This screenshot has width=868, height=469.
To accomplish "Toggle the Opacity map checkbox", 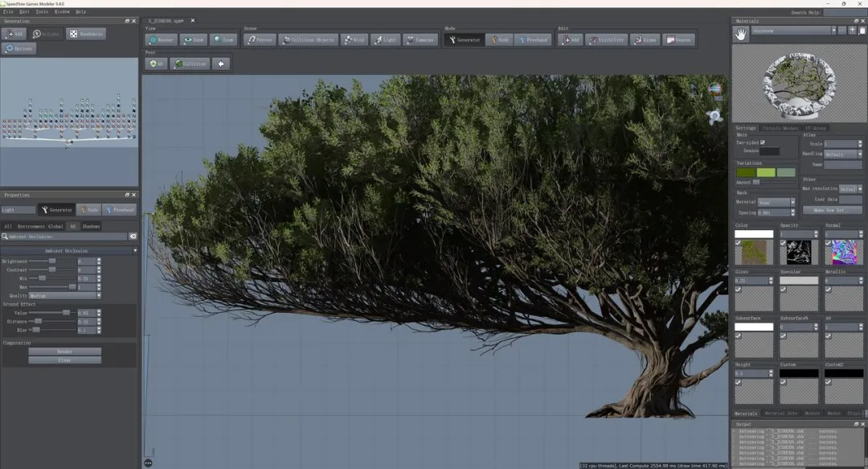I will [783, 243].
